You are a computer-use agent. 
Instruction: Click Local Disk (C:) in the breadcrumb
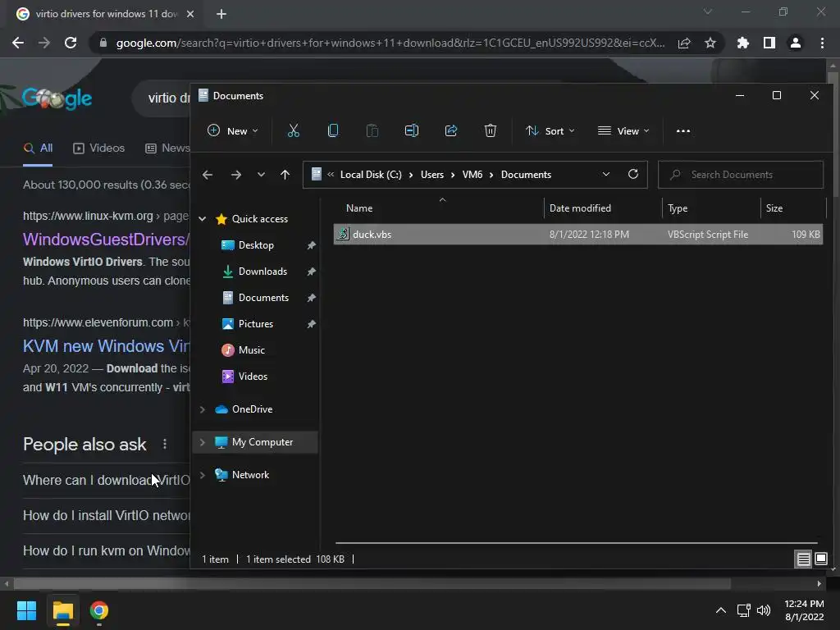coord(371,175)
